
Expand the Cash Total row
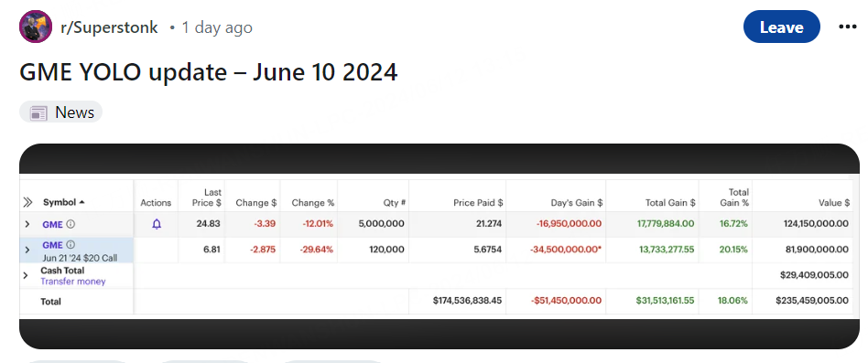point(26,275)
